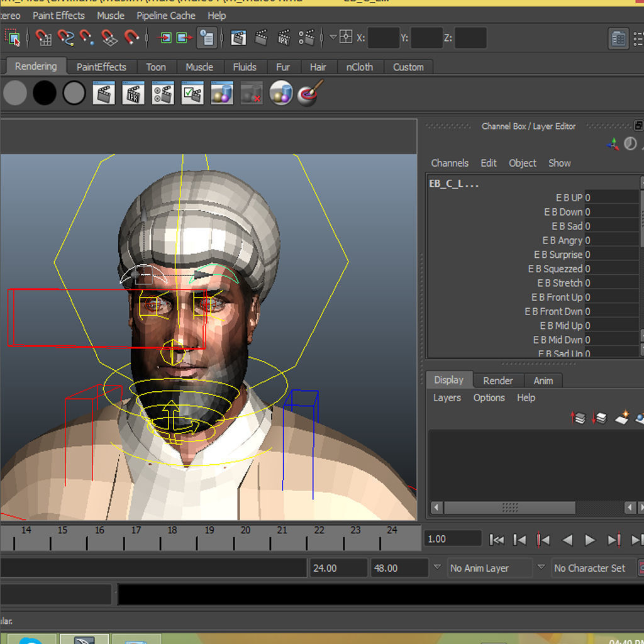Screen dimensions: 644x644
Task: Switch to the PaintEffects shelf tab
Action: 101,67
